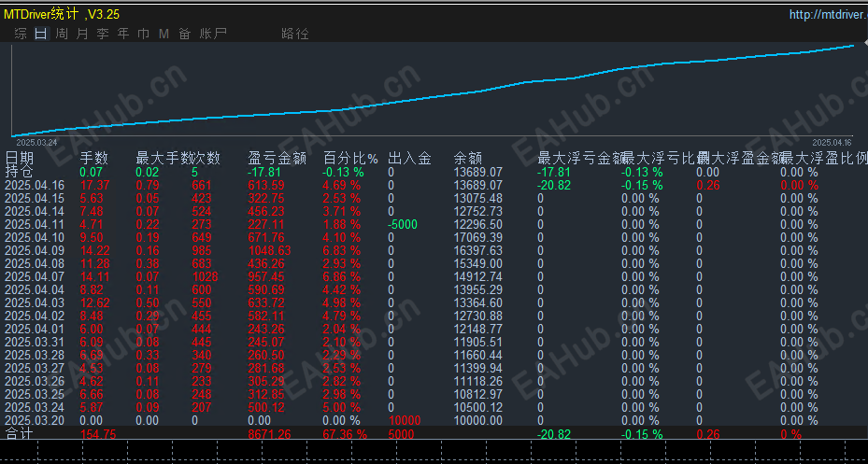Select the 2025.03.31 date row
This screenshot has height=464, width=868.
pyautogui.click(x=35, y=343)
